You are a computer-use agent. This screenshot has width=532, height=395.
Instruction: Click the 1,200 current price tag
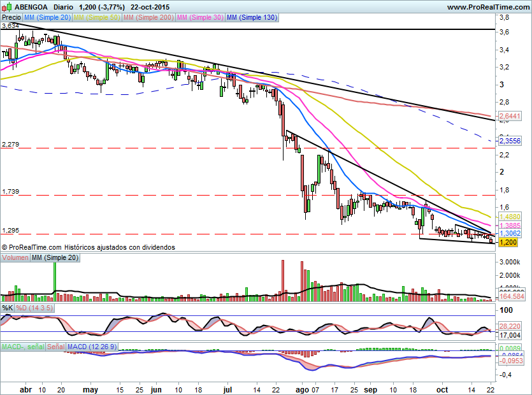pyautogui.click(x=507, y=243)
